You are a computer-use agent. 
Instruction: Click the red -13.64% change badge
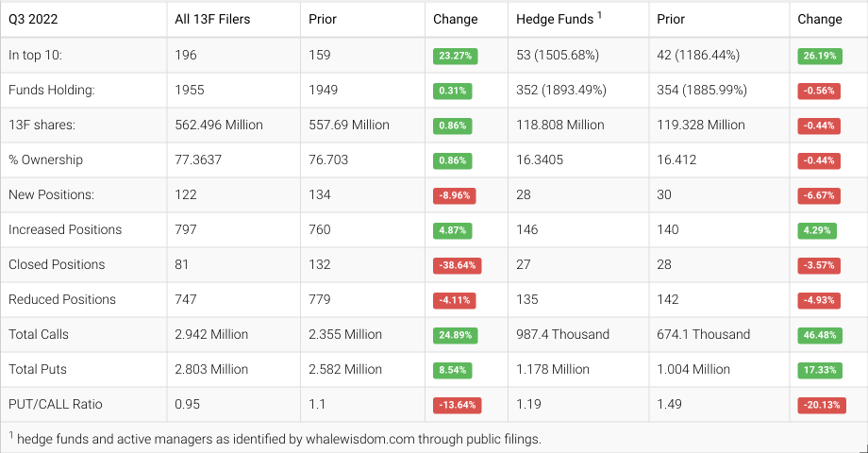(457, 405)
